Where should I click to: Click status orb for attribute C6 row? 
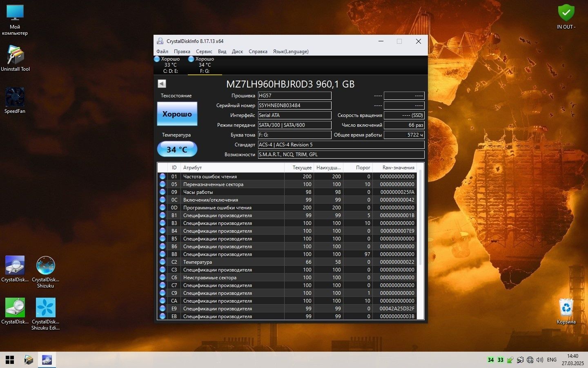(163, 278)
